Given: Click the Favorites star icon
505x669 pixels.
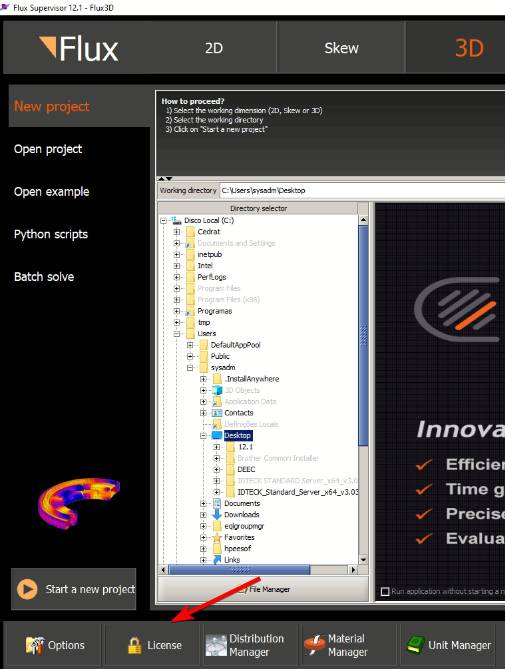Looking at the screenshot, I should (217, 537).
